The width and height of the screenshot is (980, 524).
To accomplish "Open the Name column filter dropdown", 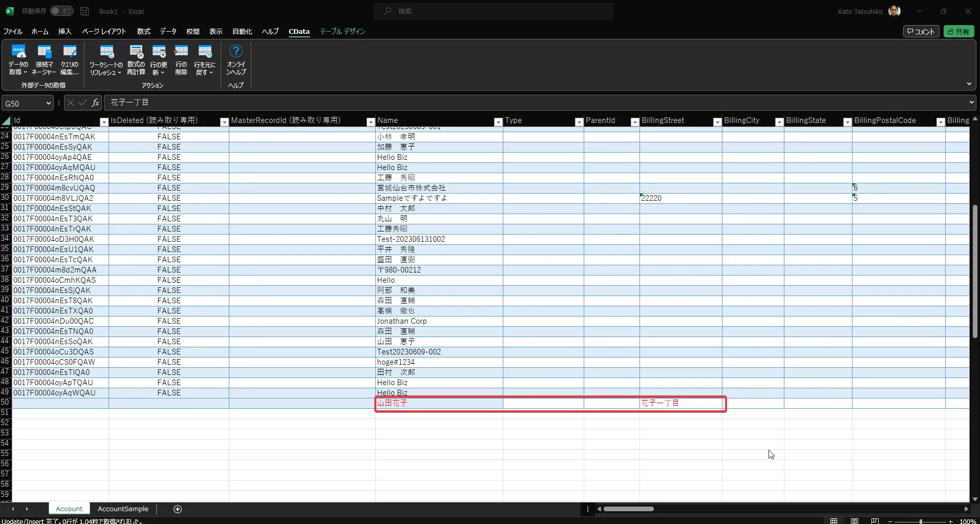I will (x=498, y=122).
